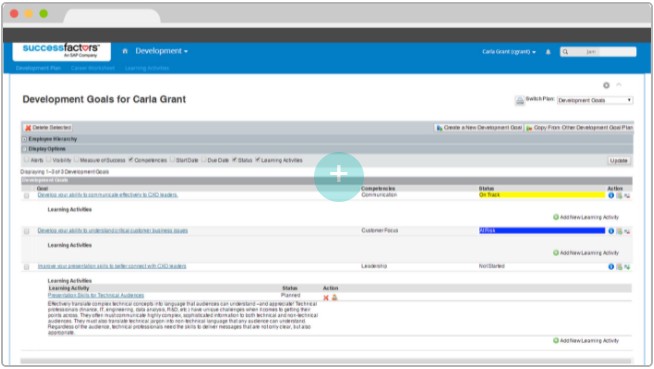The height and width of the screenshot is (369, 654).
Task: Click the big plus circle overlay
Action: pyautogui.click(x=339, y=176)
